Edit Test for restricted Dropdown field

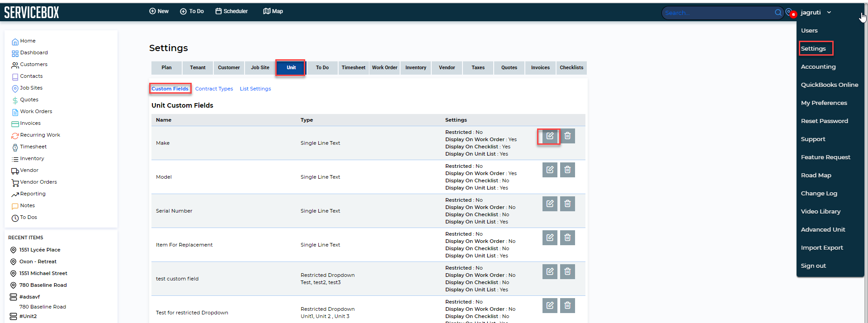(x=550, y=305)
